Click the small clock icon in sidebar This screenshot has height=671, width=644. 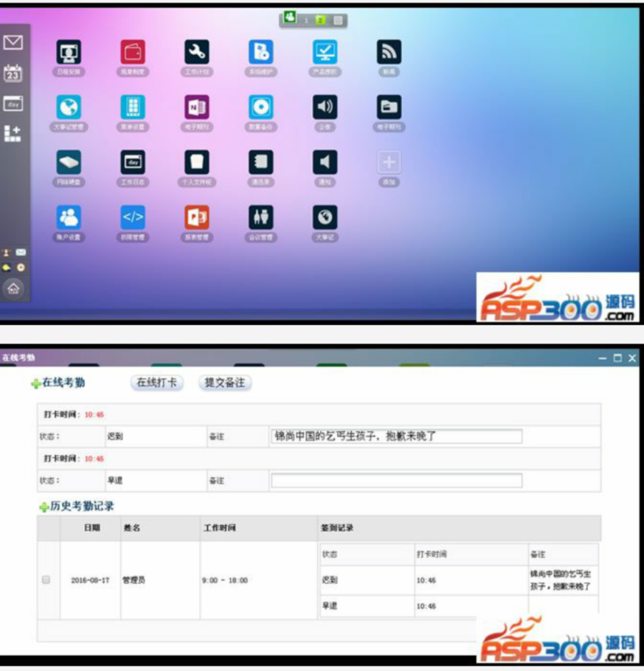pyautogui.click(x=21, y=268)
